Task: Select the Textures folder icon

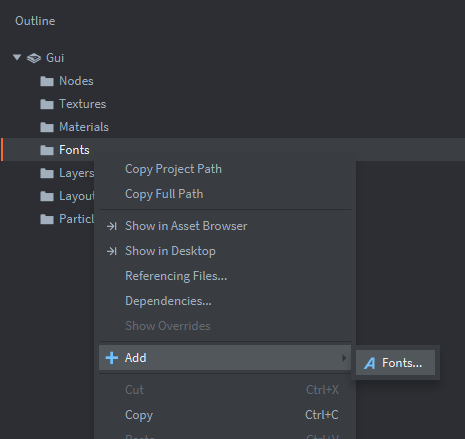Action: 47,104
